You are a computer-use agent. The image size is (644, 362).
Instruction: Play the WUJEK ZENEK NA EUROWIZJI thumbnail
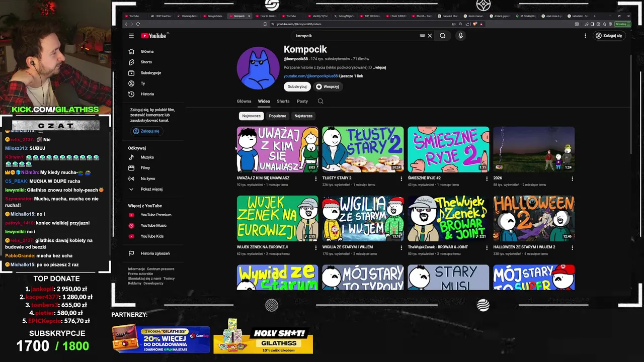tap(277, 218)
